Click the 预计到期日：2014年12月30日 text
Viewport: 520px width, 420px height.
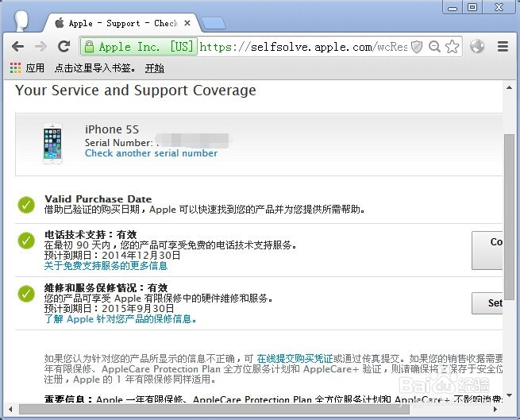(113, 256)
